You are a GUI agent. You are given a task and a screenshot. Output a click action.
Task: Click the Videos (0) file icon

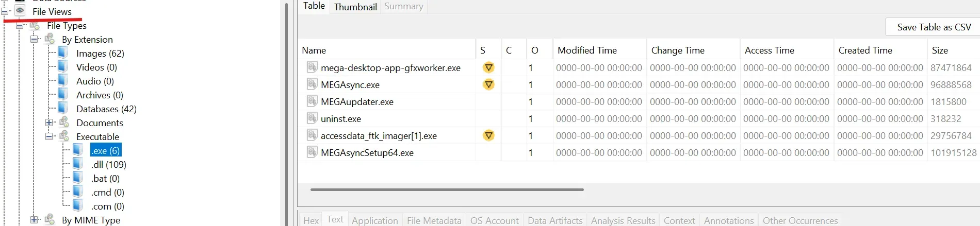(x=63, y=66)
